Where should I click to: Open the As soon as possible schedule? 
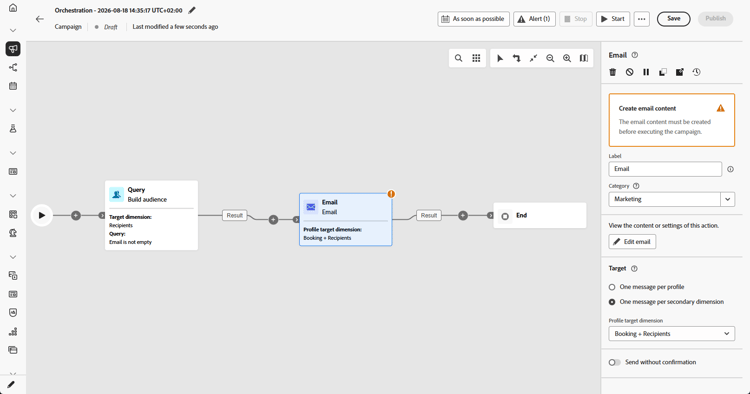point(474,19)
